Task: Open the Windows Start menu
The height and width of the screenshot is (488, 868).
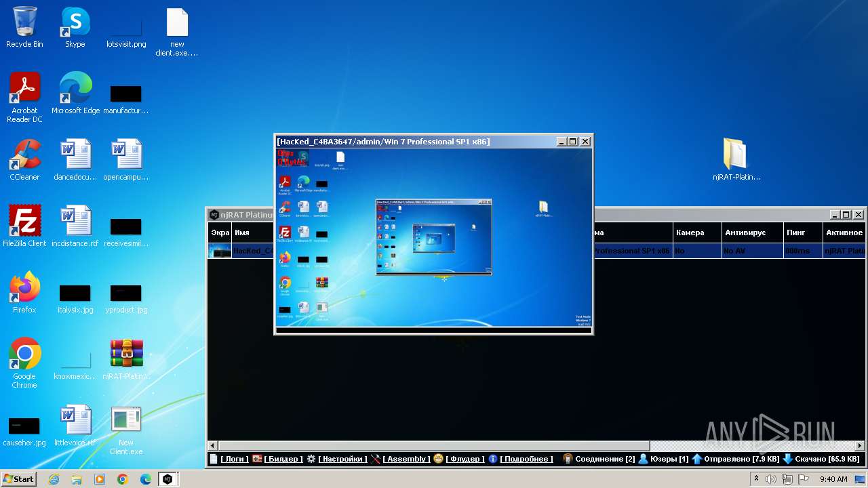Action: pyautogui.click(x=18, y=479)
